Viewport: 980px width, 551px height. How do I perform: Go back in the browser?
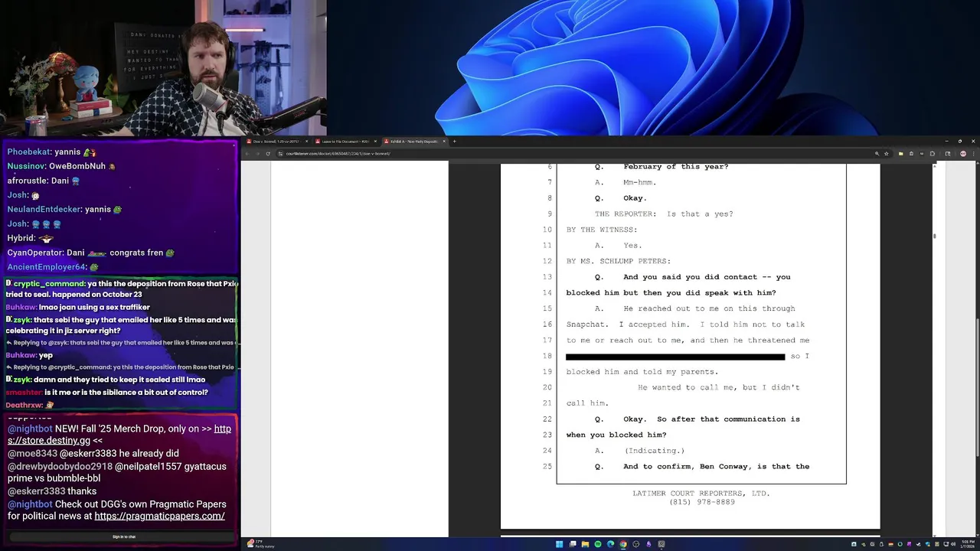coord(247,153)
